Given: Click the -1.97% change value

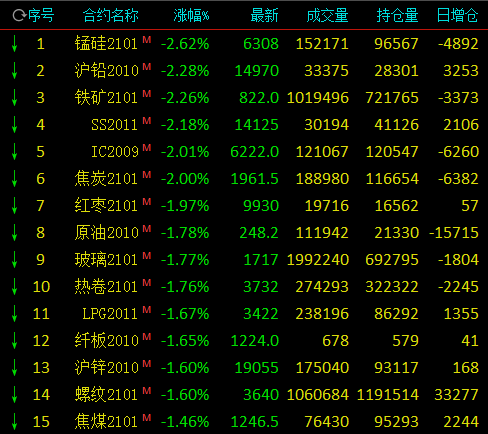Looking at the screenshot, I should click(185, 206).
